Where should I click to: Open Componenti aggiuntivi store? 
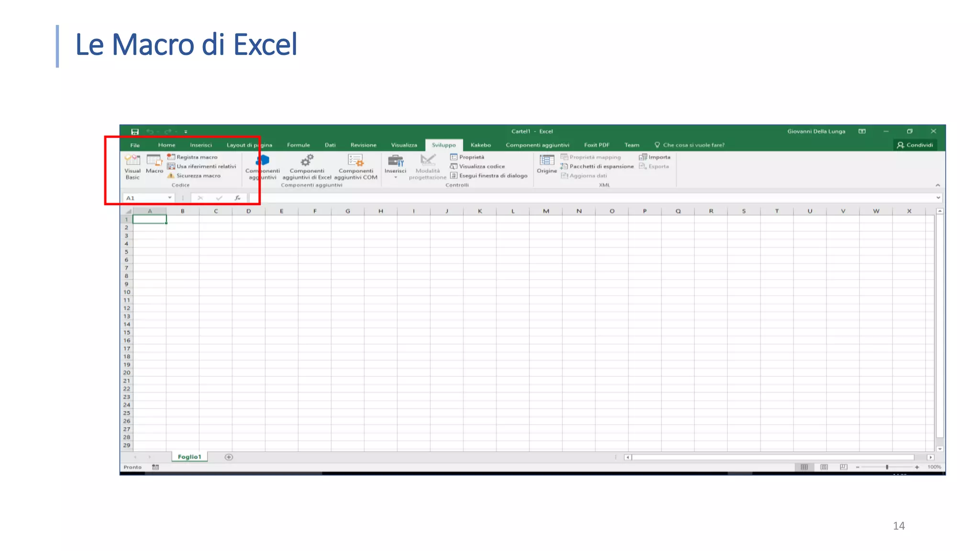point(262,166)
